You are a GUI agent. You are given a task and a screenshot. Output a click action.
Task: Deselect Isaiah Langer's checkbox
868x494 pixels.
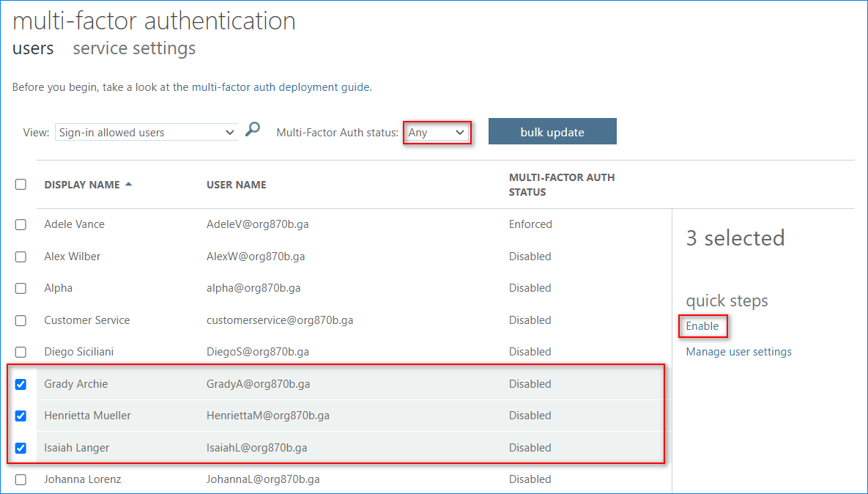(21, 448)
